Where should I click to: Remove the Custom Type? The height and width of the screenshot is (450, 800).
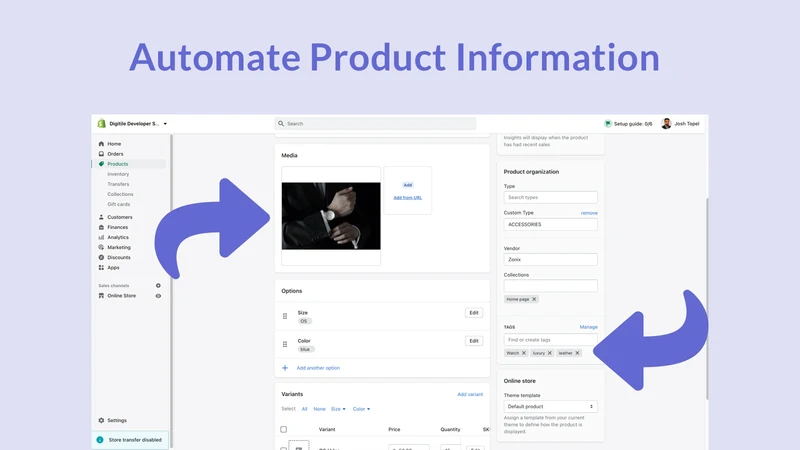(589, 213)
